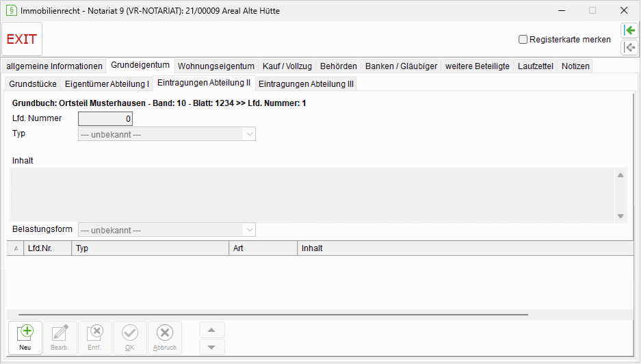Sort table by Lfd.Nr. column

click(47, 248)
